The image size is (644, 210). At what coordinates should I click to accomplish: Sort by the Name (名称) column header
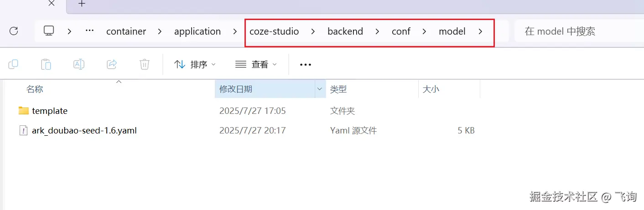coord(35,89)
